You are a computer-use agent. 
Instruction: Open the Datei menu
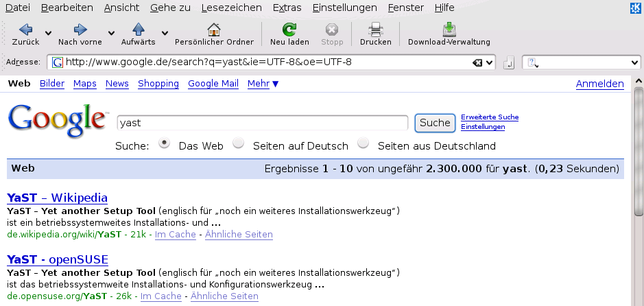(18, 8)
